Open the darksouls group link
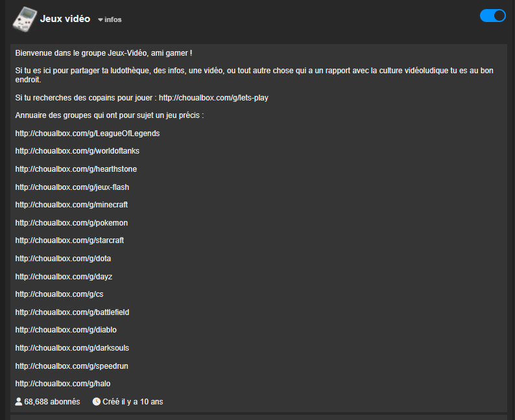This screenshot has width=515, height=420. [72, 348]
